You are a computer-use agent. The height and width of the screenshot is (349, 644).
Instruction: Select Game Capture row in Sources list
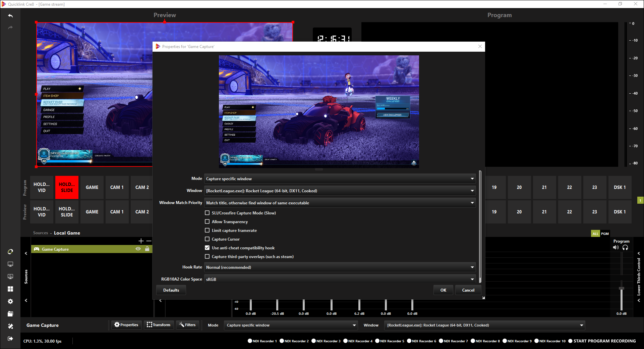(x=92, y=249)
